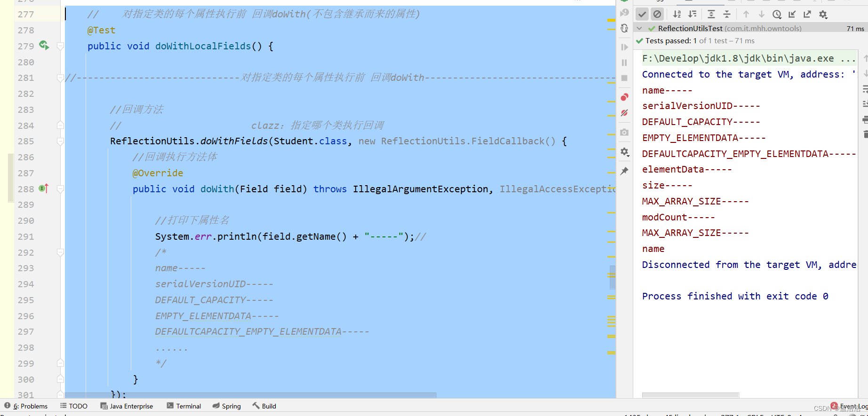Collapse fold at line 285
Image resolution: width=868 pixels, height=416 pixels.
coord(60,141)
